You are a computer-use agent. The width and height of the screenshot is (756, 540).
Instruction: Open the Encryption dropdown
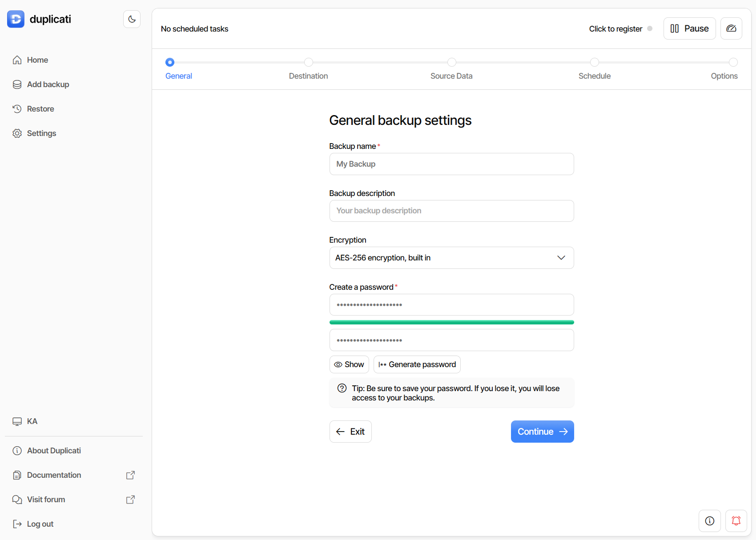pyautogui.click(x=451, y=258)
